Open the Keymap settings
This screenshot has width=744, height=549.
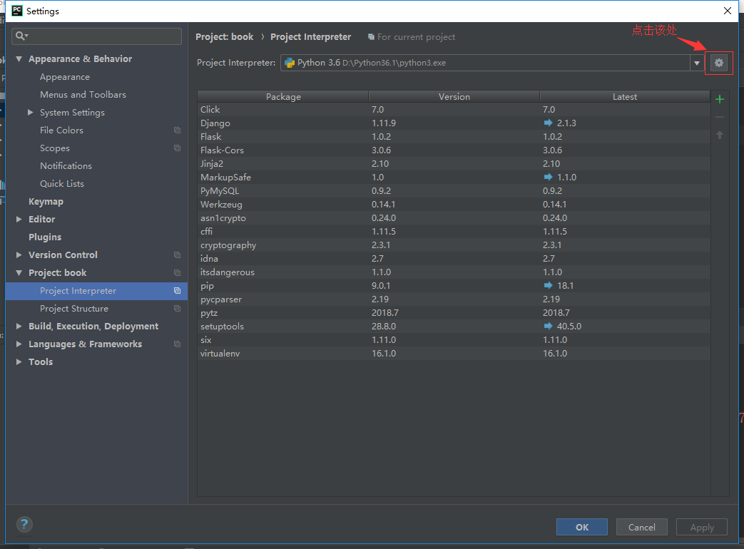click(x=46, y=202)
